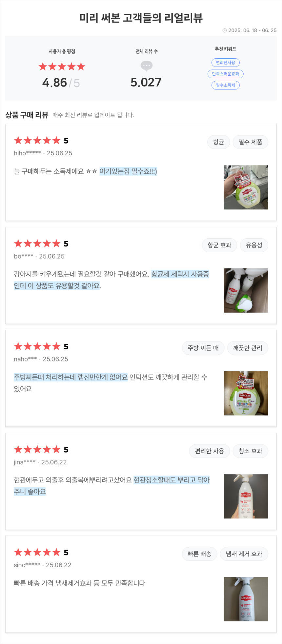
Task: Open jina's spray bottle photo
Action: [x=246, y=496]
